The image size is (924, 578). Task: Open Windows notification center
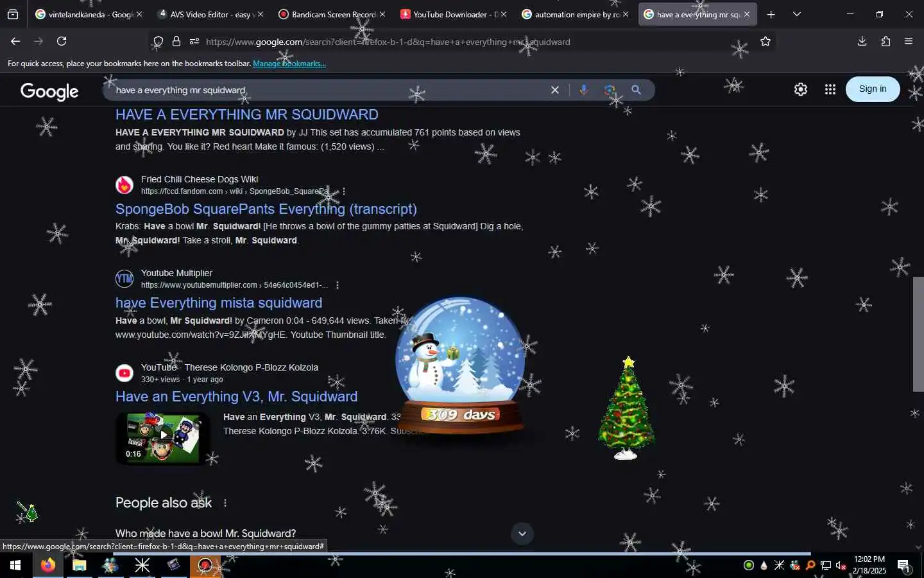904,566
